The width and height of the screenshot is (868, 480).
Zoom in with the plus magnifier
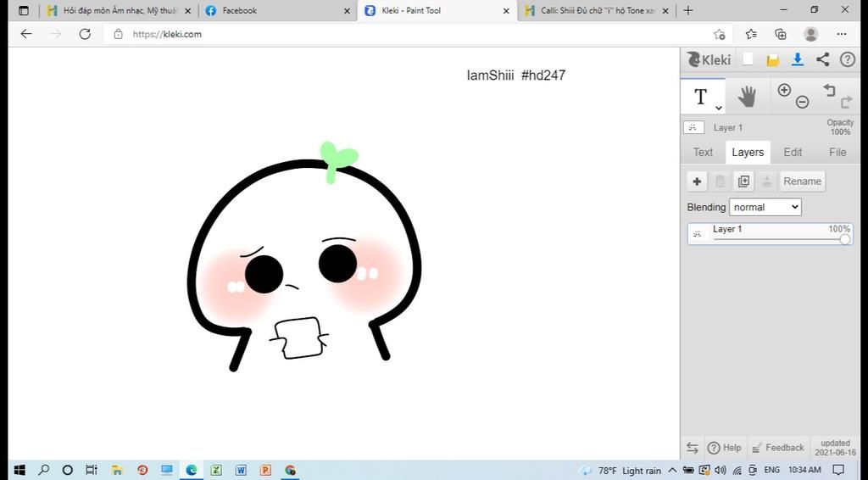[784, 91]
